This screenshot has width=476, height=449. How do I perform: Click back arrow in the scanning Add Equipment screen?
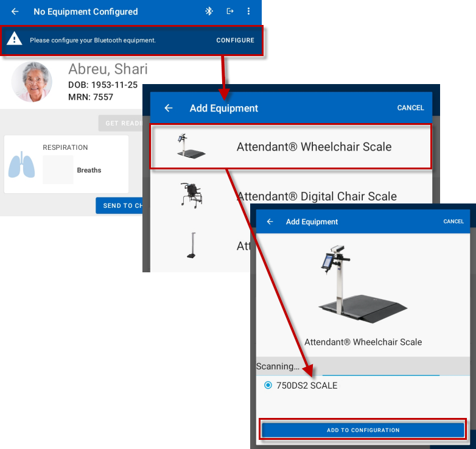tap(270, 222)
